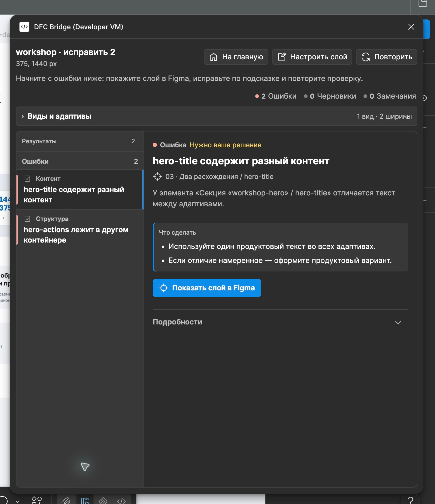Select the Контент hero-title item in results list
This screenshot has height=504, width=435.
[80, 190]
